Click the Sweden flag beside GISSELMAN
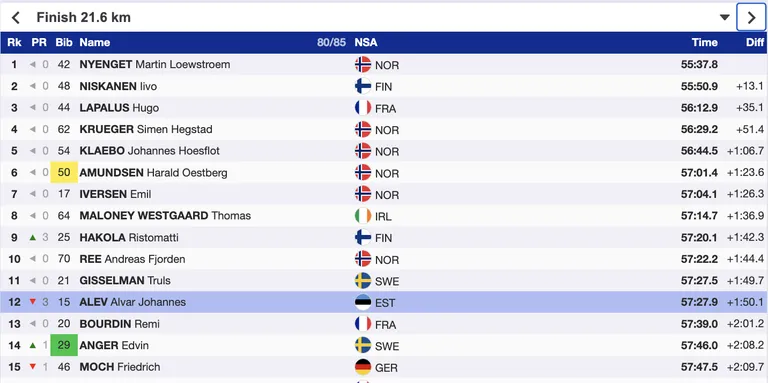 tap(363, 281)
